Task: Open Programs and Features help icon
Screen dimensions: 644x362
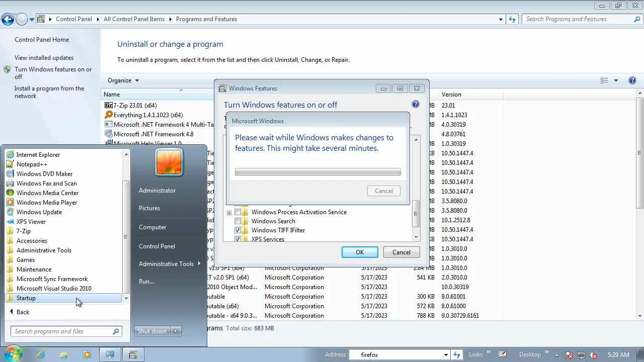Action: 632,80
